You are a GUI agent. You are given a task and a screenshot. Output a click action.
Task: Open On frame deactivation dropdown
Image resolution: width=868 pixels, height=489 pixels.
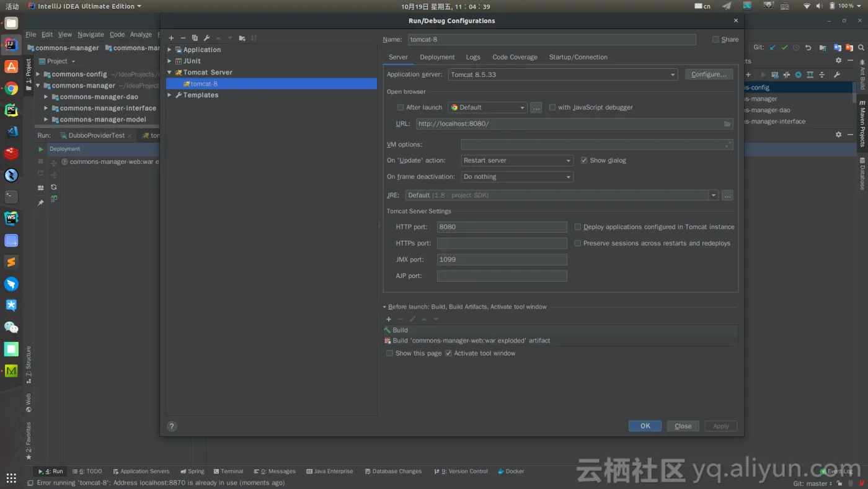point(517,177)
